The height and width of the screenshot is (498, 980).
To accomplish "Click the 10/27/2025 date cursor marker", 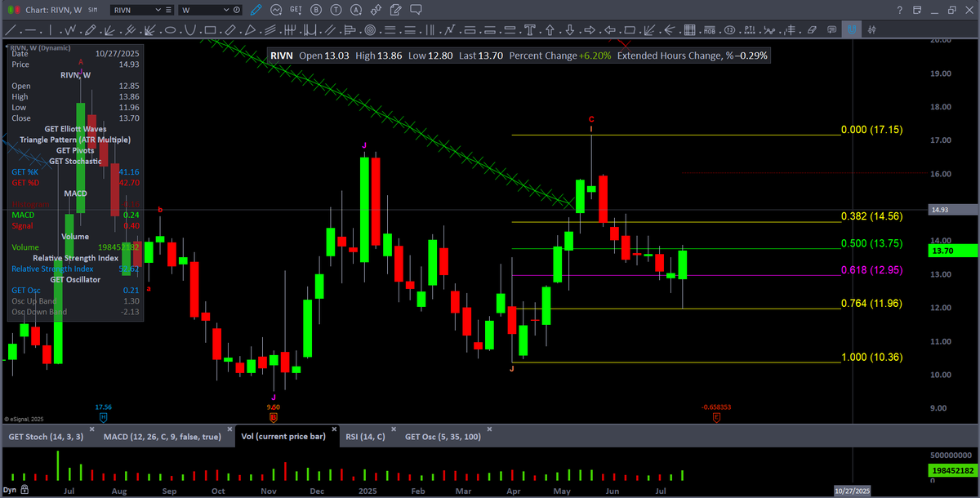I will pos(852,490).
